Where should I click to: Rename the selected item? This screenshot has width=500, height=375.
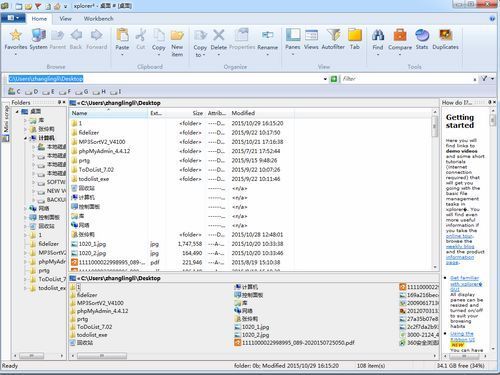click(268, 42)
